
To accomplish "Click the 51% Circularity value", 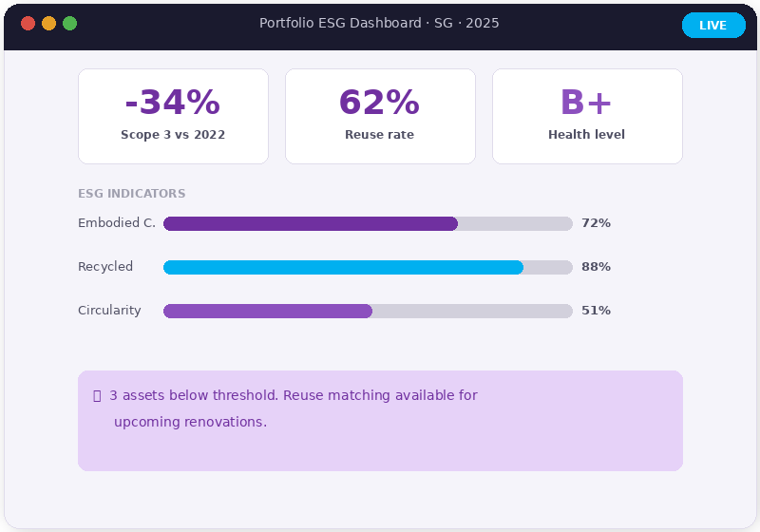I will pyautogui.click(x=596, y=311).
